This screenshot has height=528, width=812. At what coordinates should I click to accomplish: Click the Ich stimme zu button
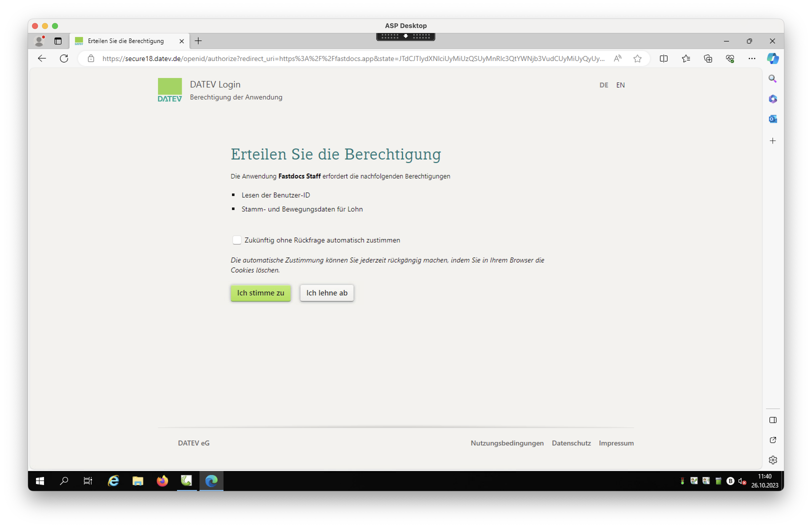[261, 293]
